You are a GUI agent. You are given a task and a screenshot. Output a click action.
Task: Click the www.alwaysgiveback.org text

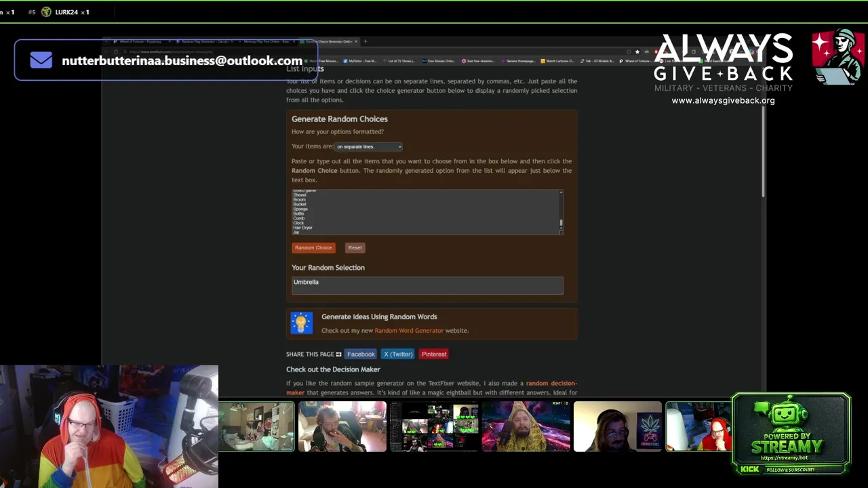tap(723, 100)
